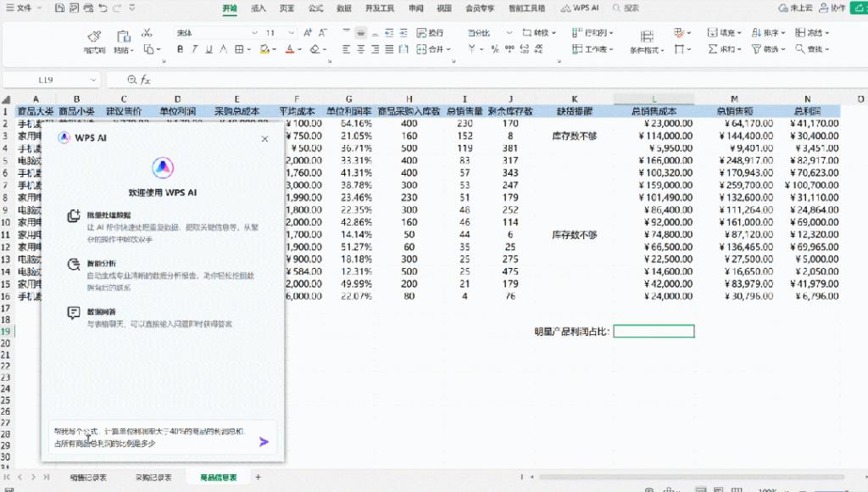Close the WPS AI panel
The image size is (868, 492).
(264, 137)
